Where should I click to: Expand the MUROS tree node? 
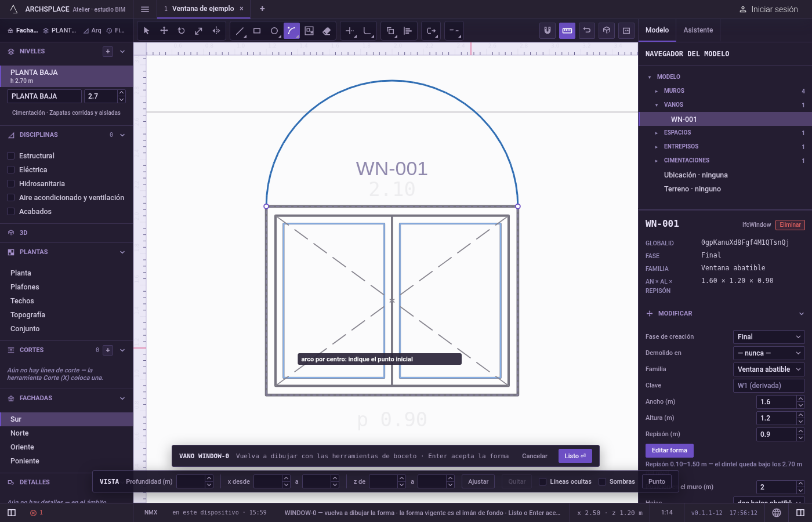(657, 91)
